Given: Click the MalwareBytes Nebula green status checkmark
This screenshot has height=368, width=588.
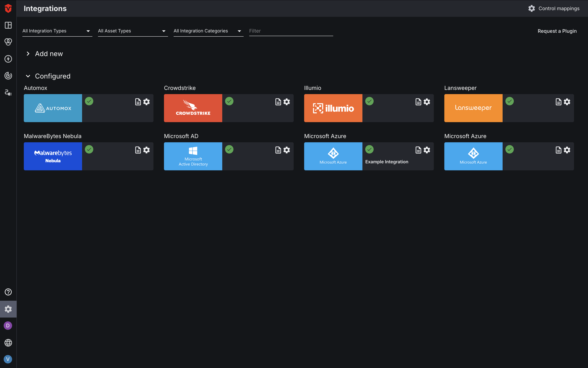Looking at the screenshot, I should pyautogui.click(x=89, y=149).
